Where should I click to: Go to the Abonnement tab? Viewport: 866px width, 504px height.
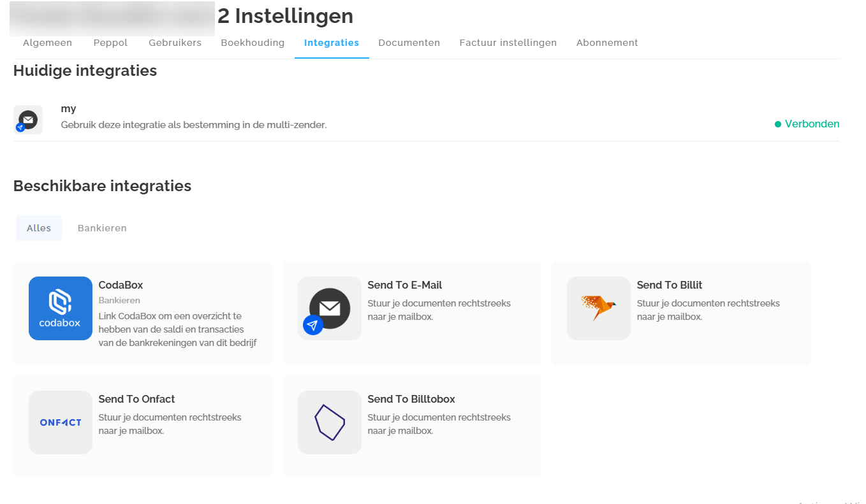[x=607, y=43]
